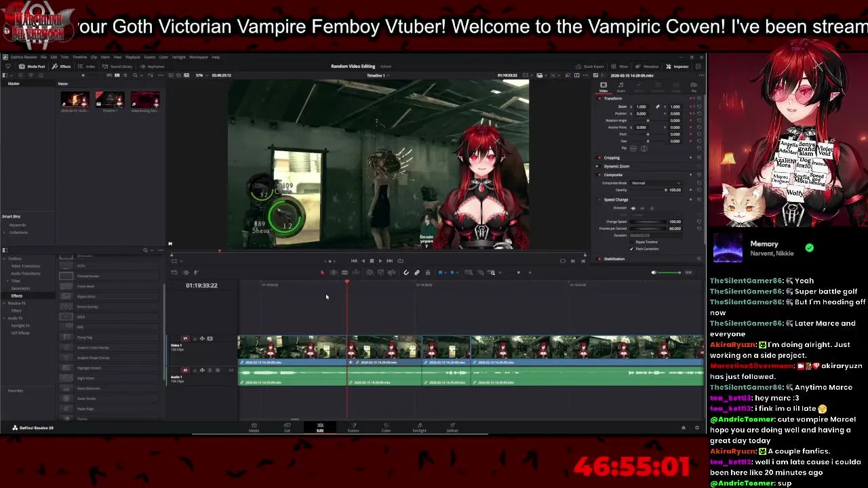868x488 pixels.
Task: Click the Custom Zoom magnifier icon
Action: (491, 272)
